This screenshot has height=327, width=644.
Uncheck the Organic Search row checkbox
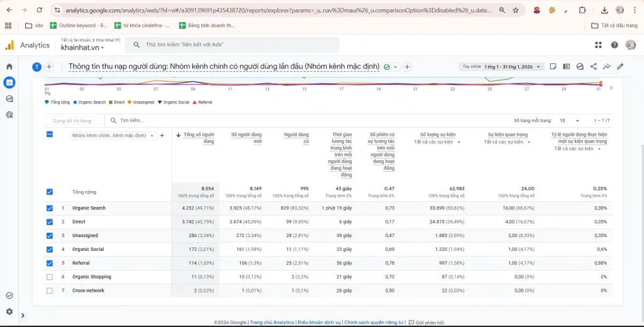[x=50, y=208]
